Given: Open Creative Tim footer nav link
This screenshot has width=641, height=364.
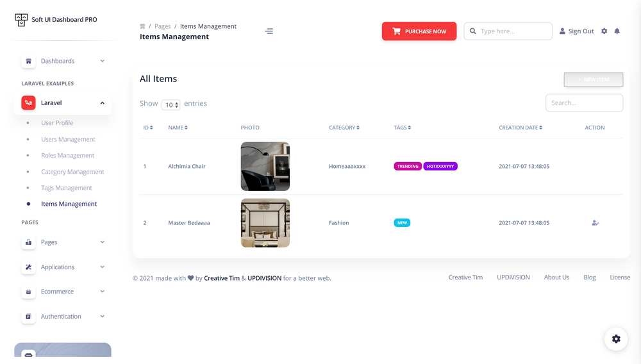Looking at the screenshot, I should click(x=465, y=277).
